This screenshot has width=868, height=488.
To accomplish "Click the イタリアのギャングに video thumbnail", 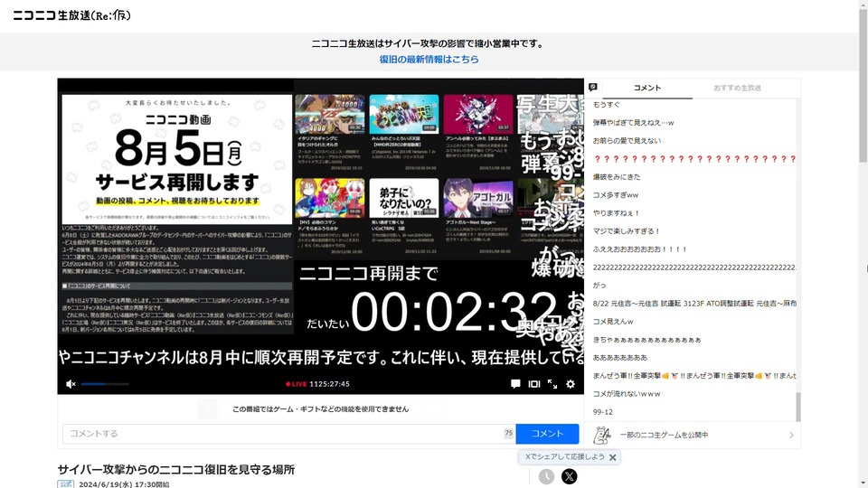I will pos(330,114).
